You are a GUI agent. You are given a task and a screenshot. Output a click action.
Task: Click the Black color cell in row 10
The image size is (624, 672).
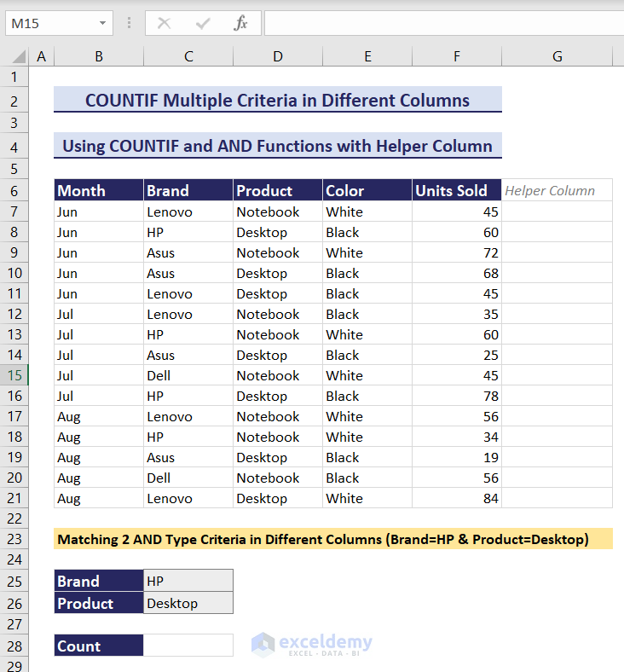(367, 273)
